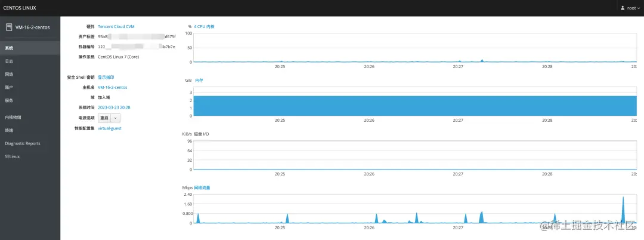Click the user icon next to root
Screen dimensions: 644x240
coord(623,8)
